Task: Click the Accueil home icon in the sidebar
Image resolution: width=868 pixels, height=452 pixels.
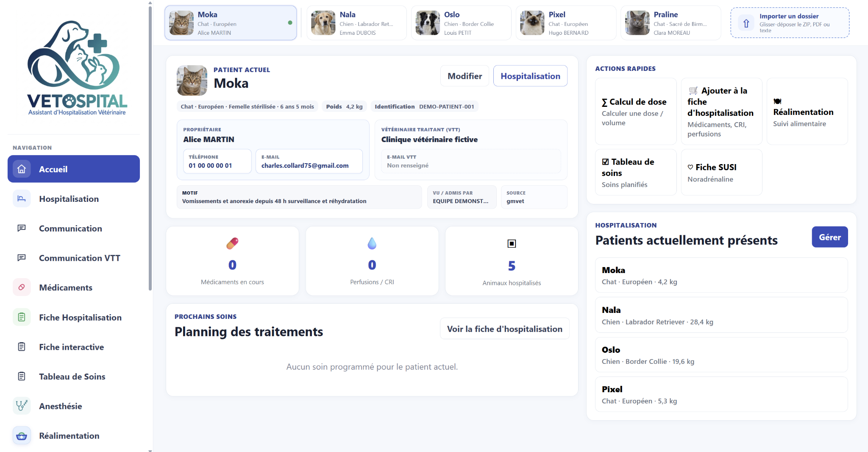Action: [x=22, y=169]
